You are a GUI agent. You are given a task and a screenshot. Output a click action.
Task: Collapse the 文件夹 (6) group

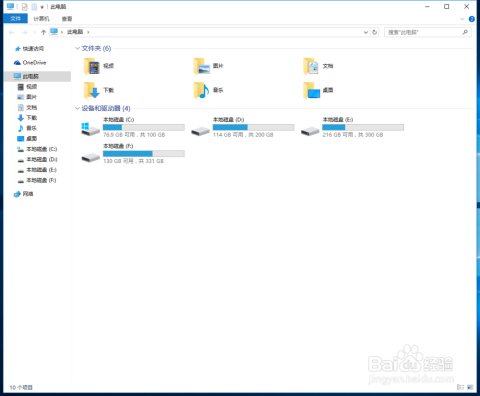(x=77, y=48)
